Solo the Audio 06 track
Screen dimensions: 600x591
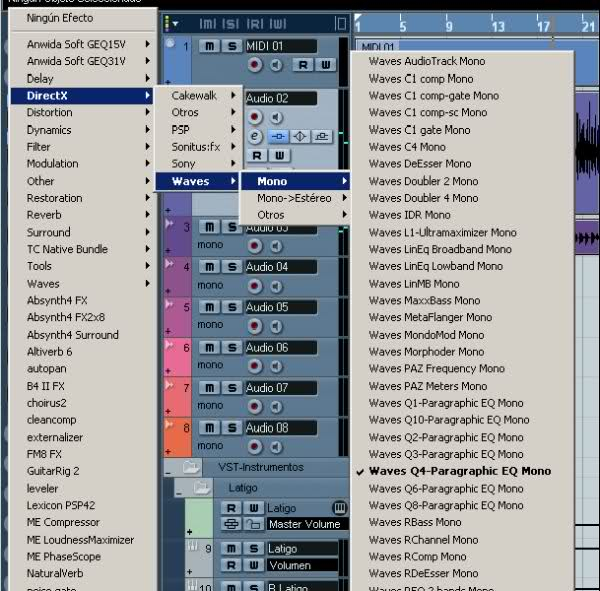coord(231,347)
